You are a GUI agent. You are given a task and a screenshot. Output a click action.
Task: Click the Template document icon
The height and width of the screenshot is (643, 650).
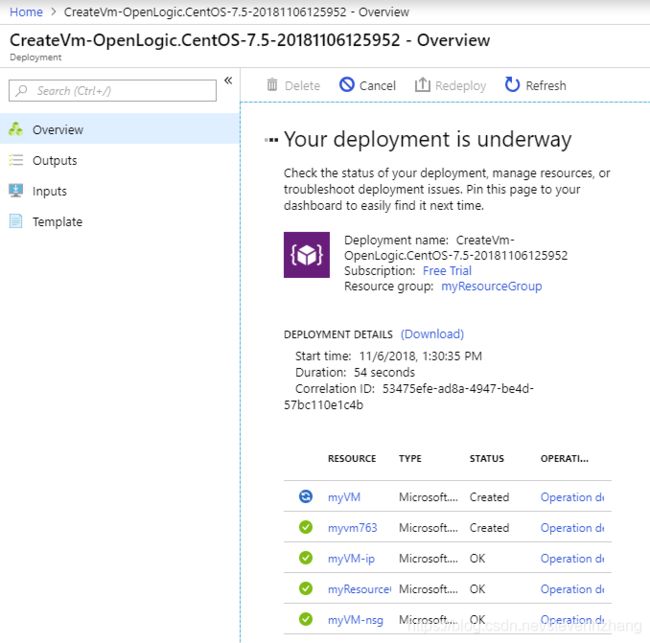click(x=16, y=221)
